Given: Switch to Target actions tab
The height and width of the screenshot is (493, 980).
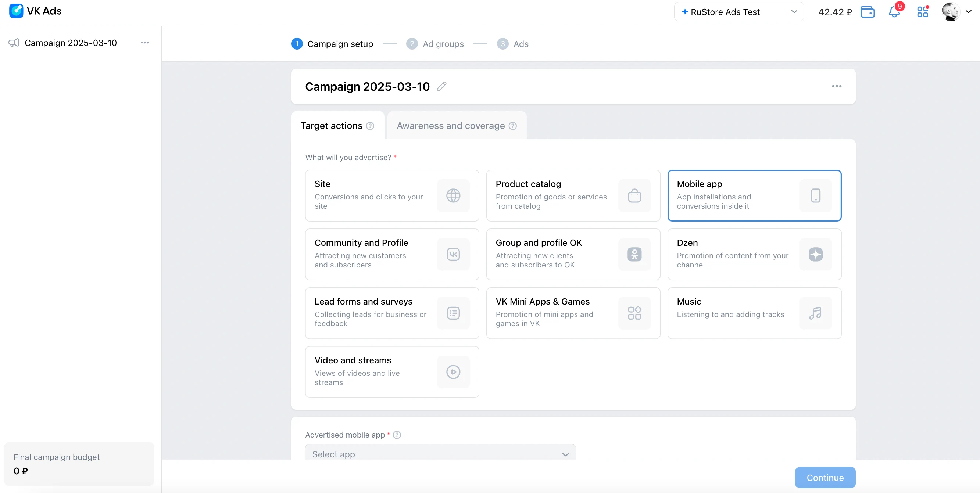Looking at the screenshot, I should pyautogui.click(x=337, y=126).
